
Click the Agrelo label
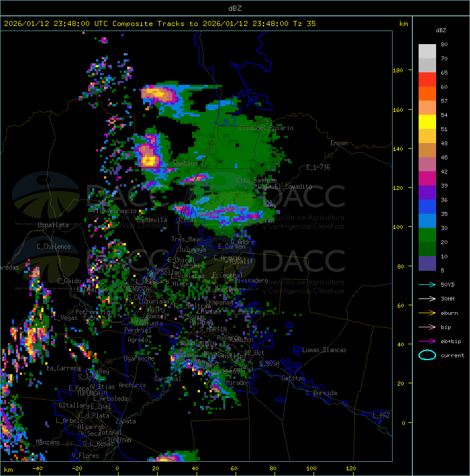click(x=138, y=340)
